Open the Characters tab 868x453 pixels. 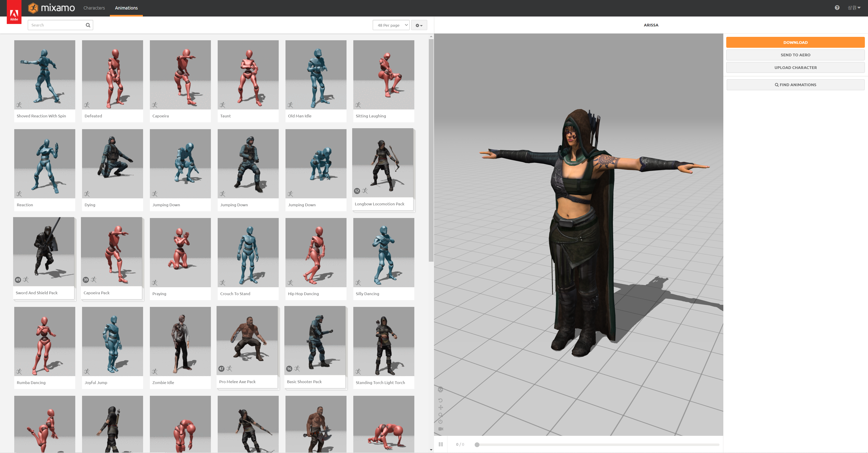pos(94,8)
